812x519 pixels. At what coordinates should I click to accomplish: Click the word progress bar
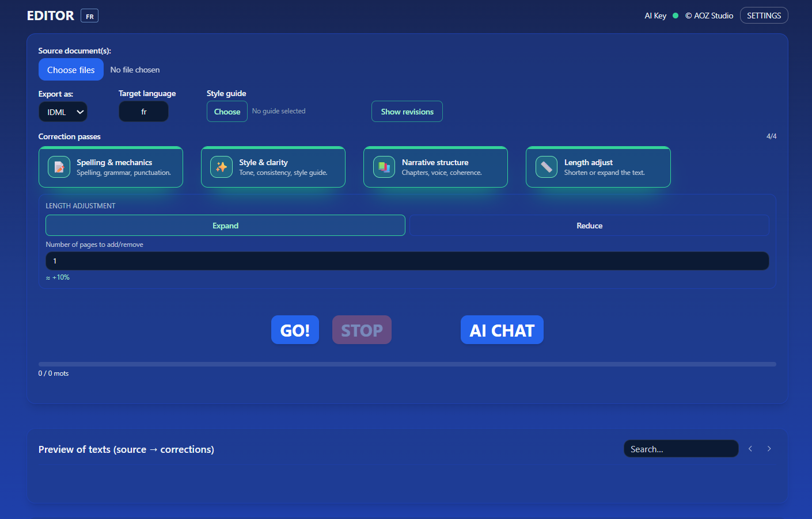click(x=407, y=364)
